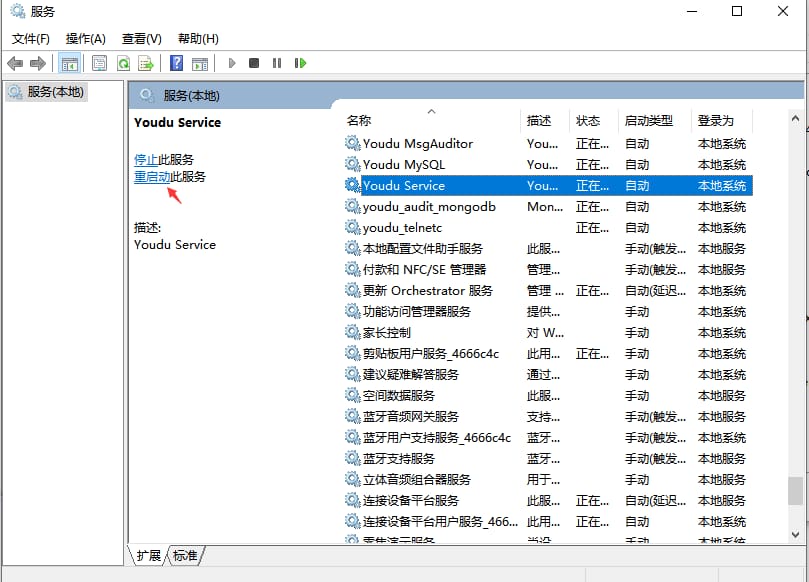Sort by the 启动类型 column header
The height and width of the screenshot is (582, 809).
pos(655,120)
